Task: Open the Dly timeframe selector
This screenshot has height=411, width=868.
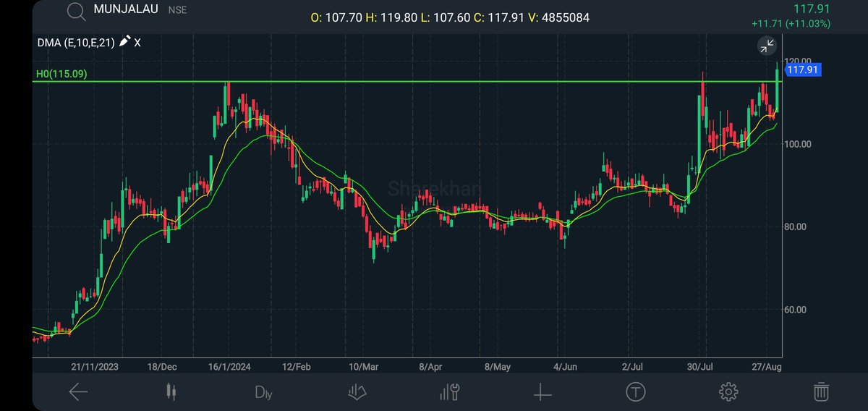Action: click(264, 392)
